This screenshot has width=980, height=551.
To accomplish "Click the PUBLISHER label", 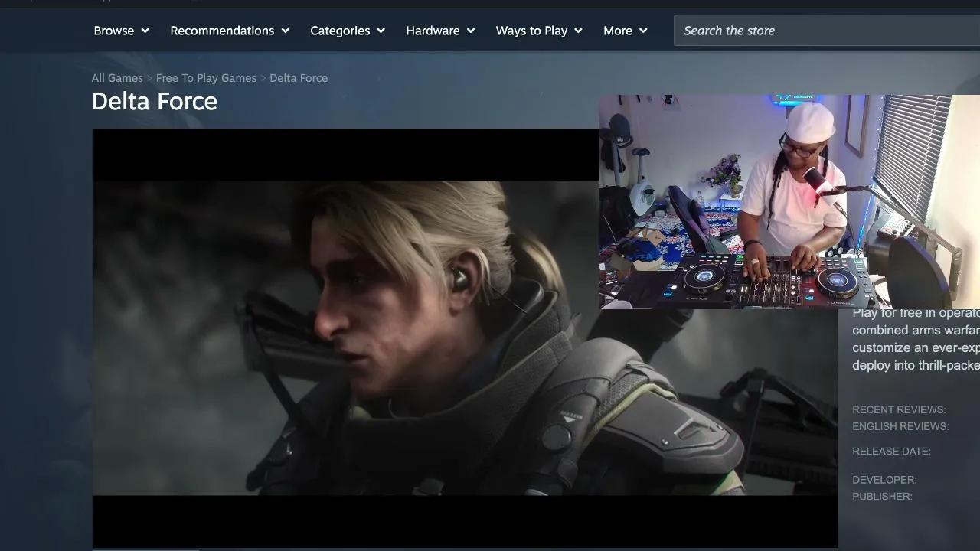I will pyautogui.click(x=882, y=497).
